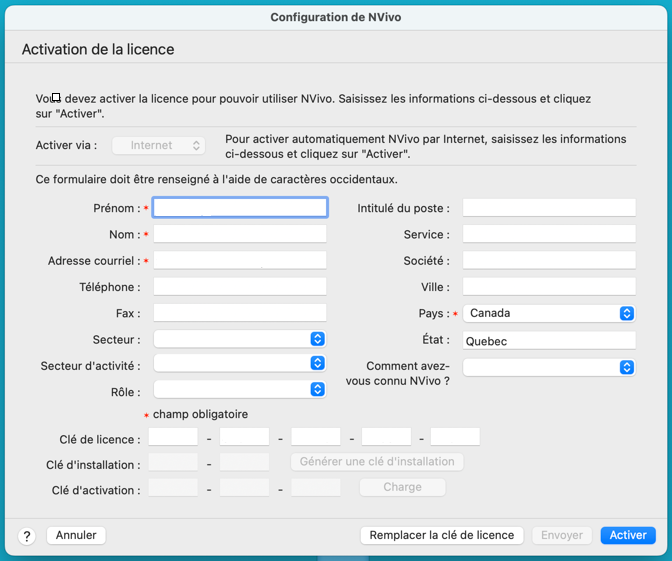Focus the Intitulé du poste field
The image size is (672, 561).
[548, 208]
